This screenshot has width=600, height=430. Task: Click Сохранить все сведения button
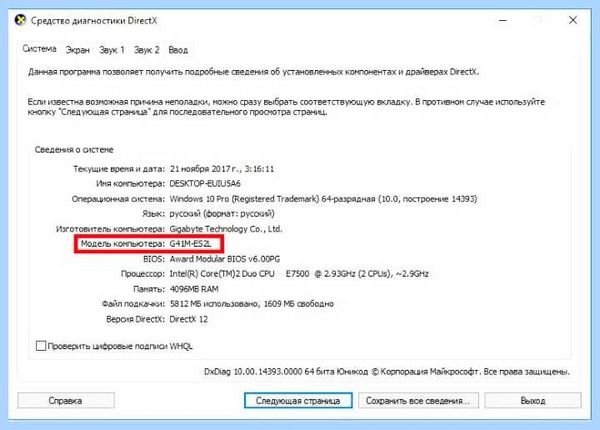point(418,401)
